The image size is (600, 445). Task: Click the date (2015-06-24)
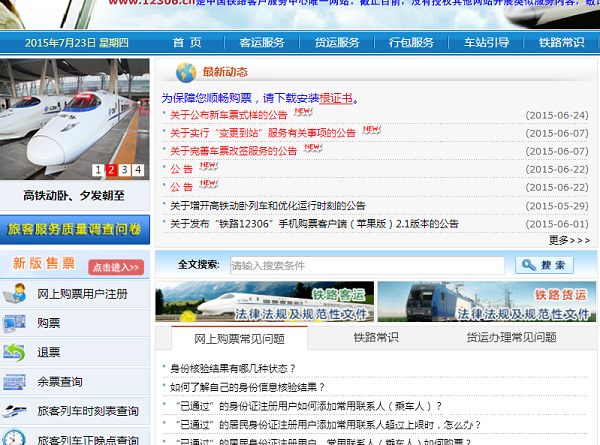point(557,115)
